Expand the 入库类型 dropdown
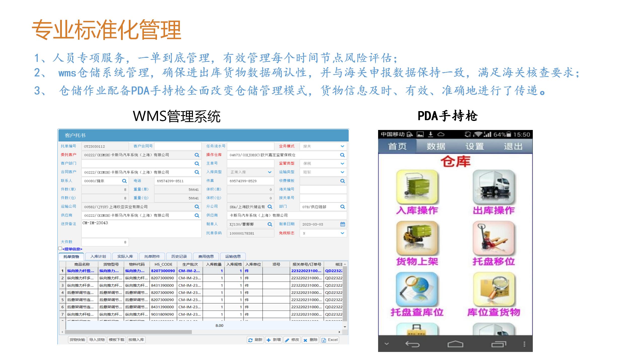This screenshot has height=362, width=644. pyautogui.click(x=270, y=172)
